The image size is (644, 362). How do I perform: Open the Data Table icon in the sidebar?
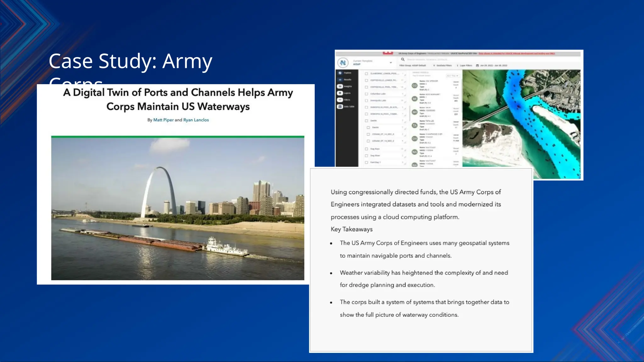(340, 107)
